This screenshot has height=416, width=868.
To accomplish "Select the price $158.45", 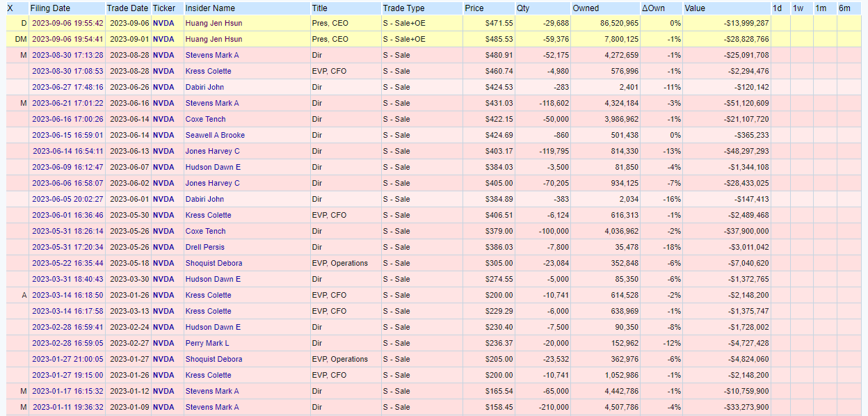I will [499, 407].
